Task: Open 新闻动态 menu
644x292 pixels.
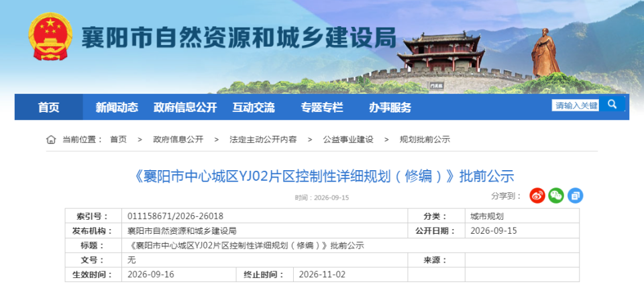Action: click(117, 107)
